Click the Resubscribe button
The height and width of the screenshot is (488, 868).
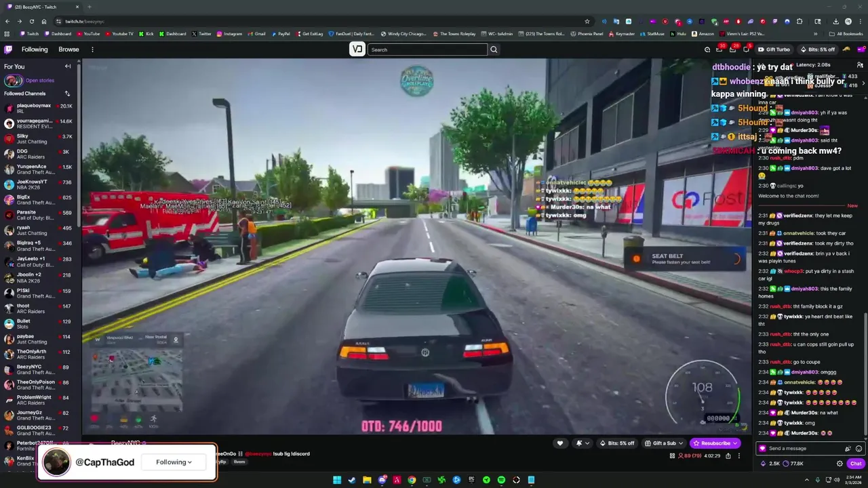coord(715,443)
